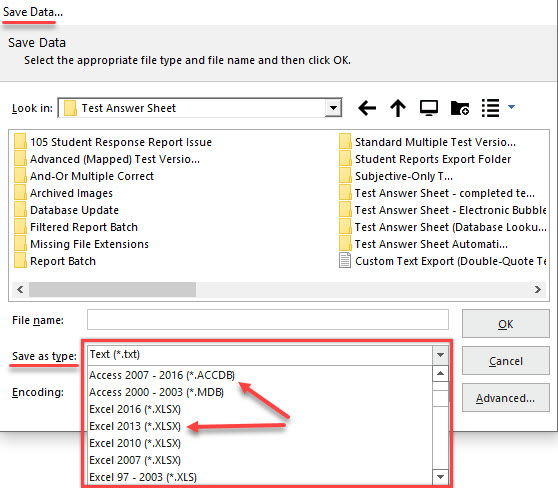Expand the Look in folder dropdown
Screen dimensions: 558x488
[333, 107]
